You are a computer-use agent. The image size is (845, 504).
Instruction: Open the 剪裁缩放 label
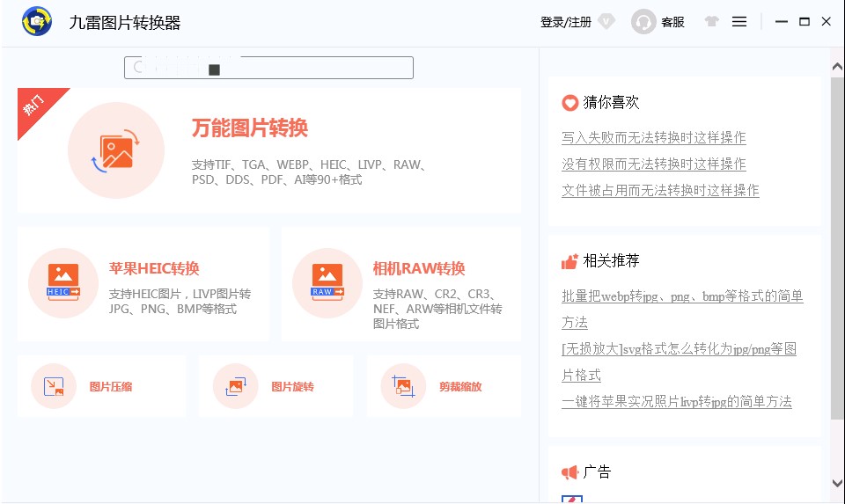[460, 387]
